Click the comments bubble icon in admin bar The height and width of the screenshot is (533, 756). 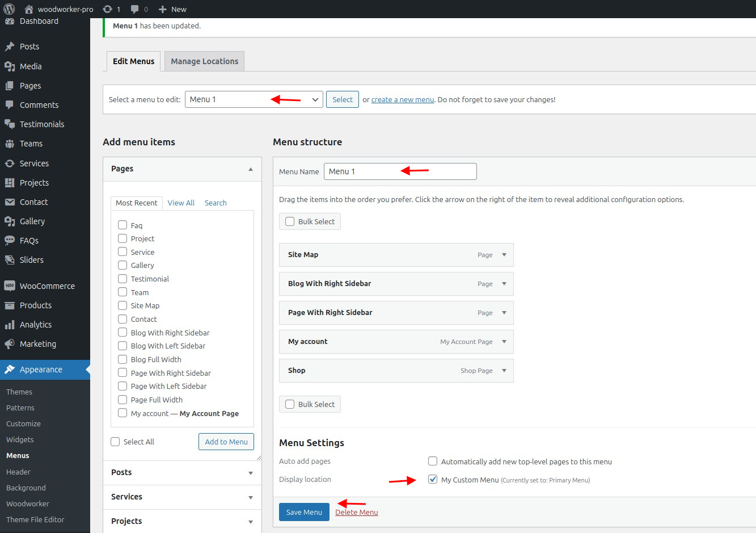point(135,9)
